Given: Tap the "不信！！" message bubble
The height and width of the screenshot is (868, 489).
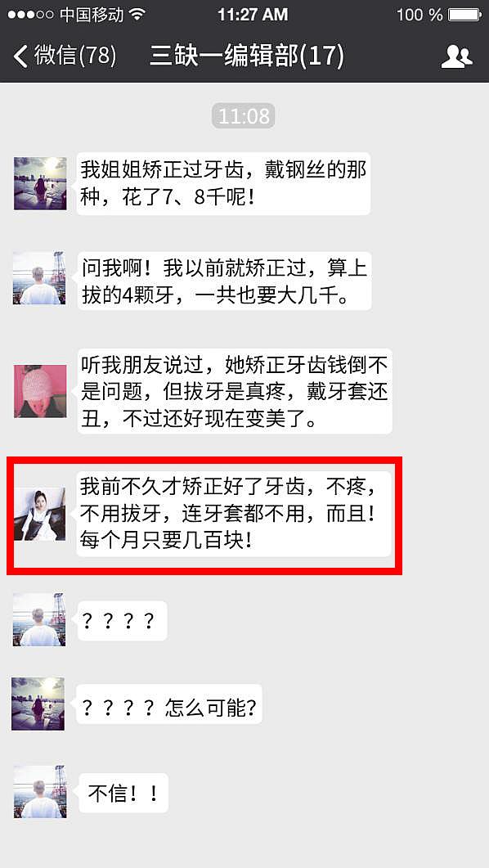Looking at the screenshot, I should pyautogui.click(x=123, y=793).
